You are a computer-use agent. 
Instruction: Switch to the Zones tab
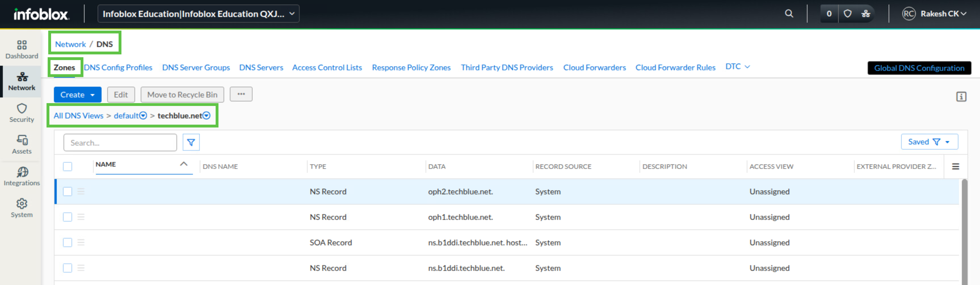click(64, 67)
